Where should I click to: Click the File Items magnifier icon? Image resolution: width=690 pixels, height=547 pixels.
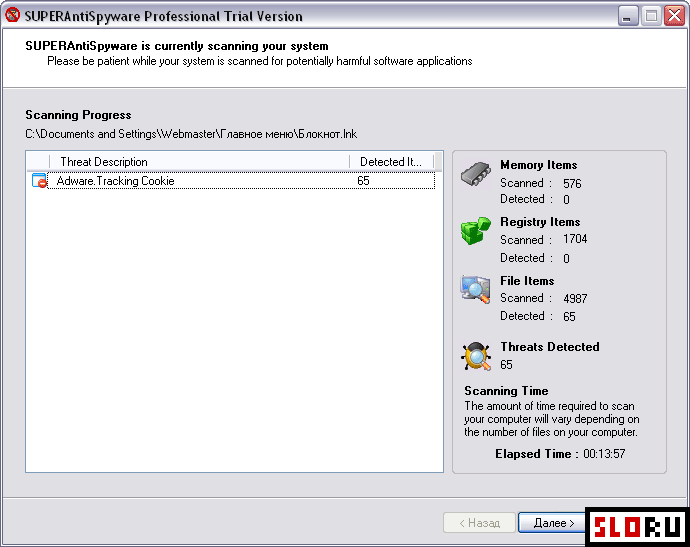(x=476, y=289)
